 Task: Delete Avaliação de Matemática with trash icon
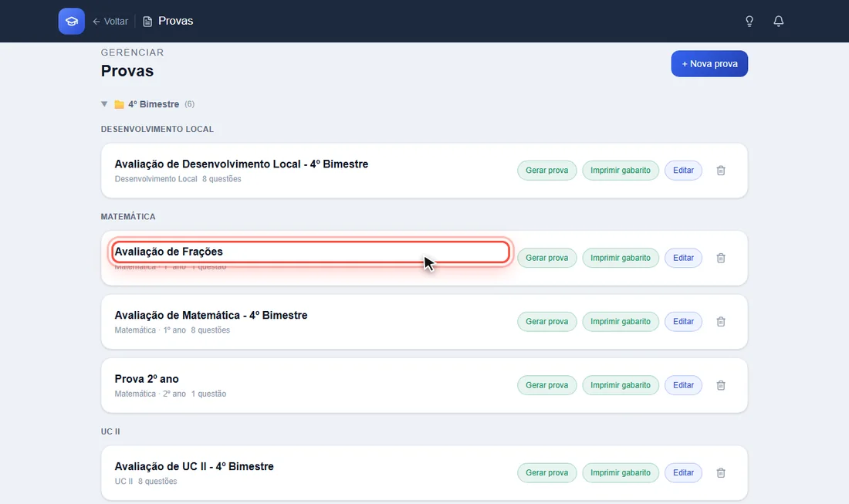pos(721,322)
